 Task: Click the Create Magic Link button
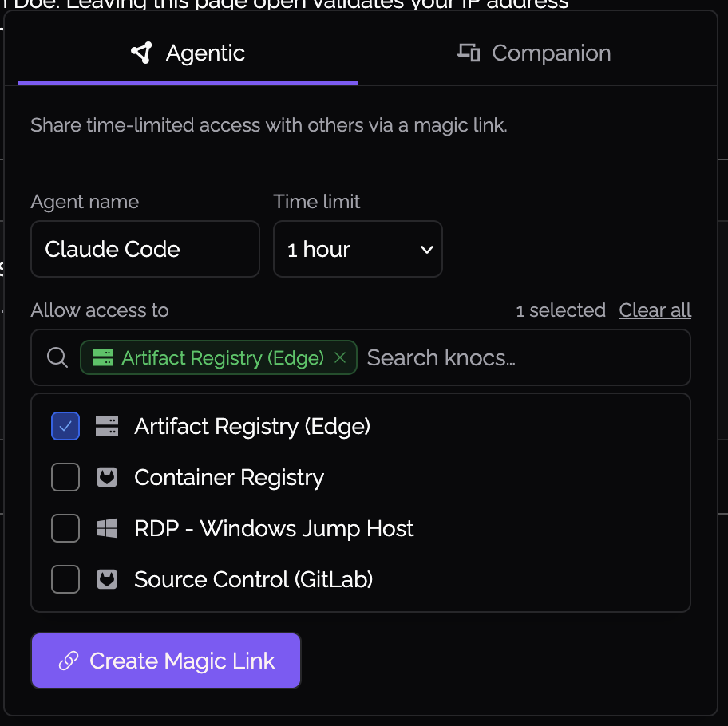click(166, 661)
